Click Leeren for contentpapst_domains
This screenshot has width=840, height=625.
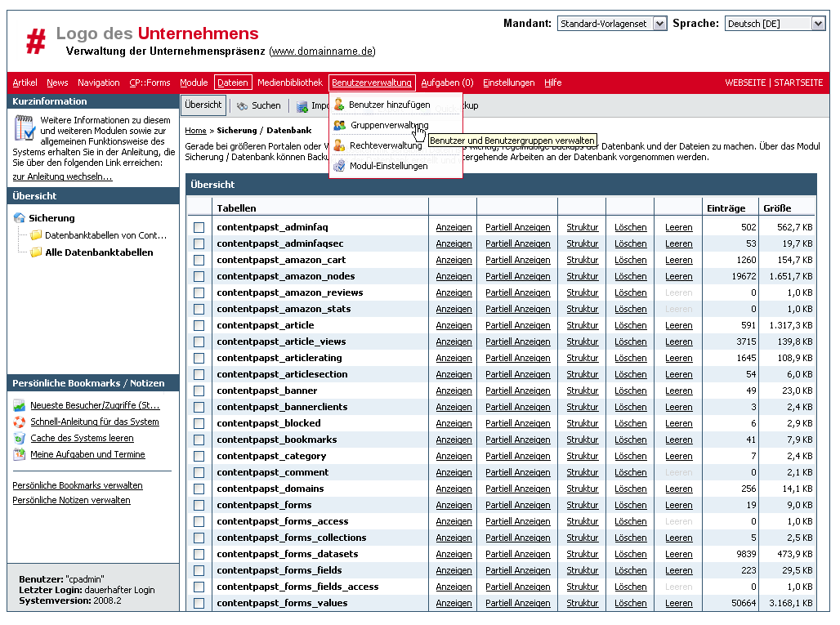pyautogui.click(x=679, y=489)
